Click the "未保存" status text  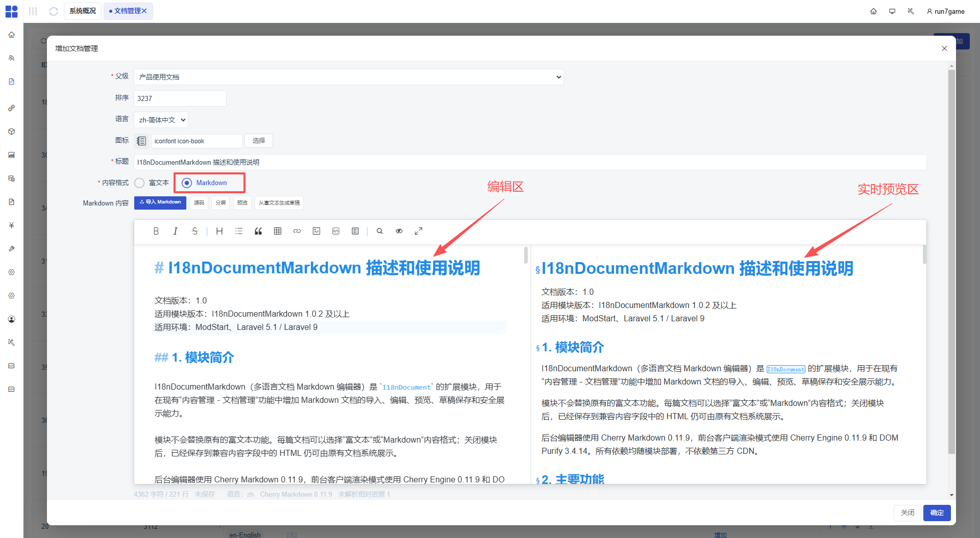coord(205,494)
